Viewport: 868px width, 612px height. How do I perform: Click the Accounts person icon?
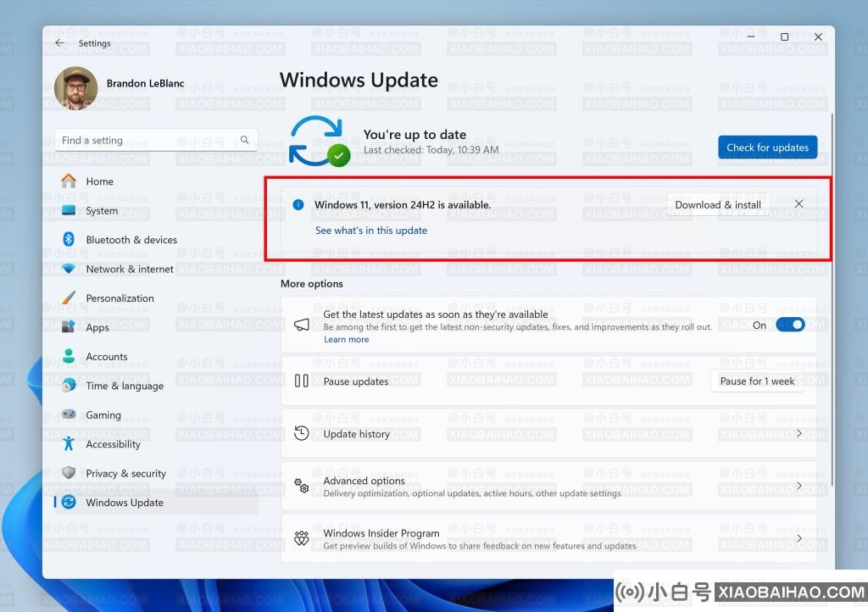(x=69, y=356)
